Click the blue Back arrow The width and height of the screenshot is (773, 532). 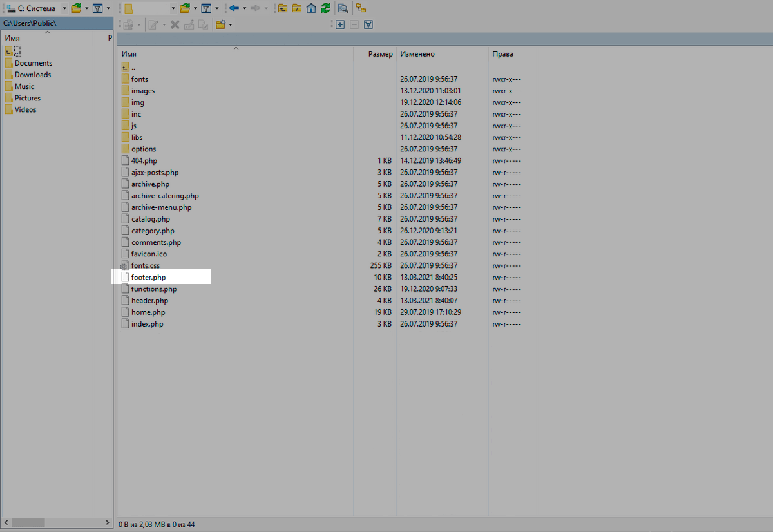(x=234, y=8)
